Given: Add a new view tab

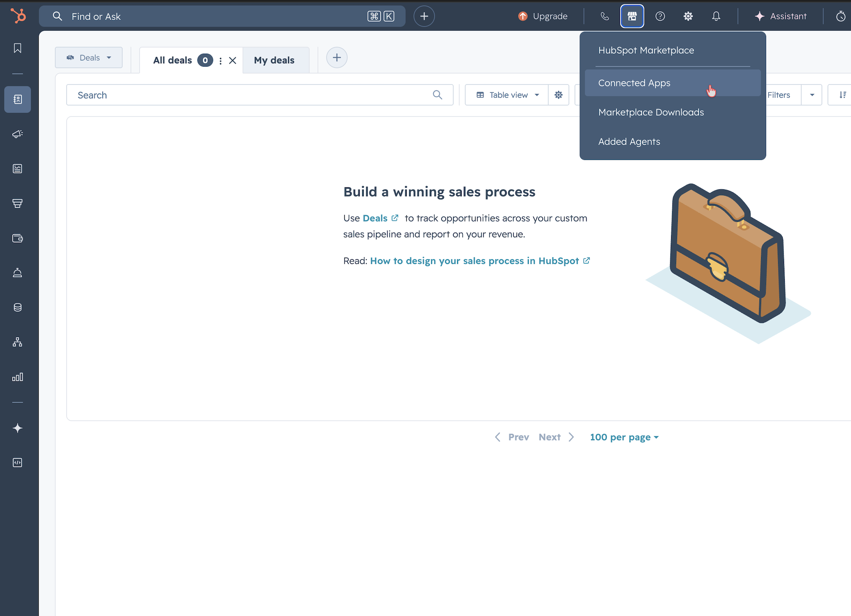Looking at the screenshot, I should pos(337,57).
